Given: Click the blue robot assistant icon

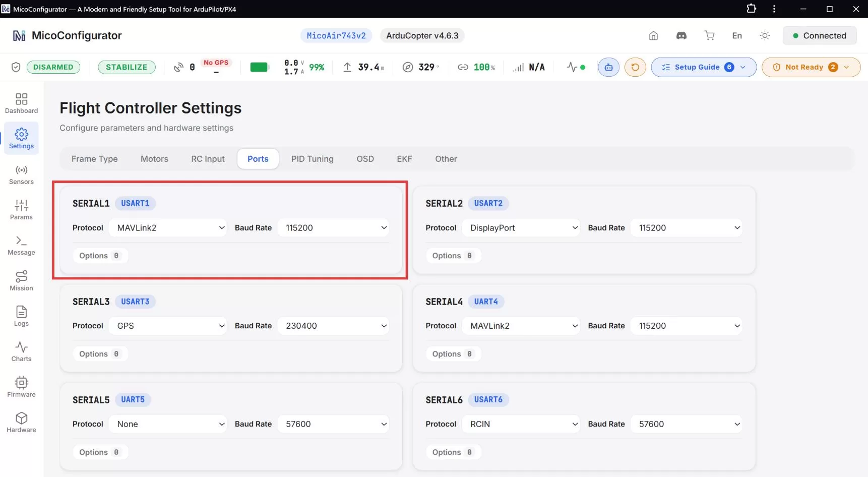Looking at the screenshot, I should [609, 67].
